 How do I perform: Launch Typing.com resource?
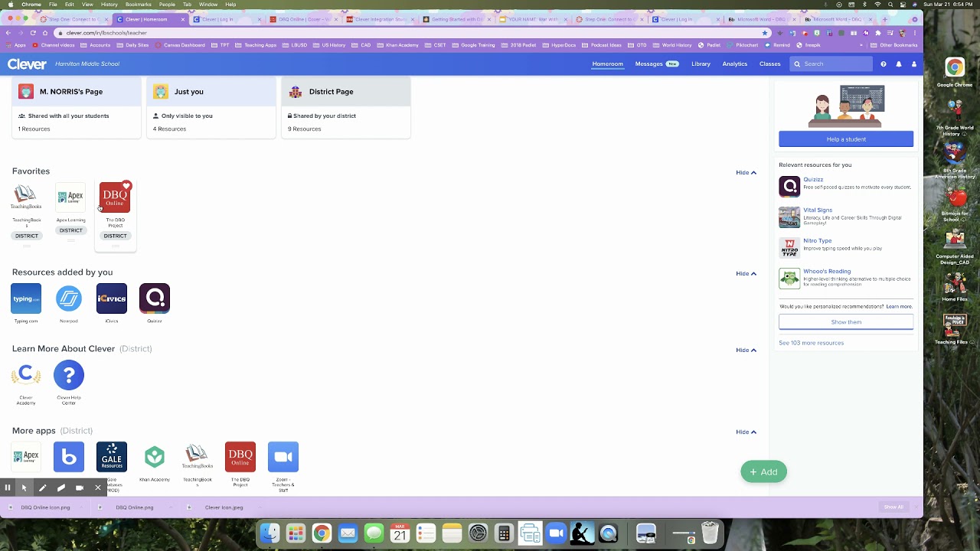pos(26,298)
